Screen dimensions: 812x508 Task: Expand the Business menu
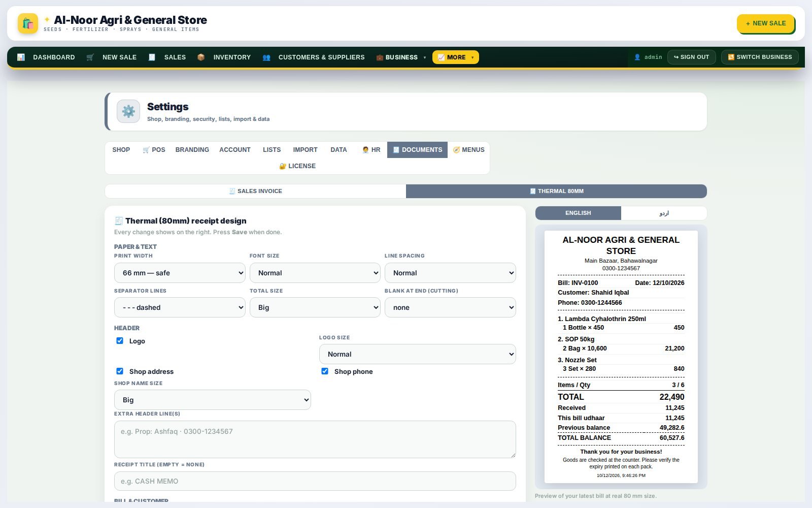[x=401, y=57]
